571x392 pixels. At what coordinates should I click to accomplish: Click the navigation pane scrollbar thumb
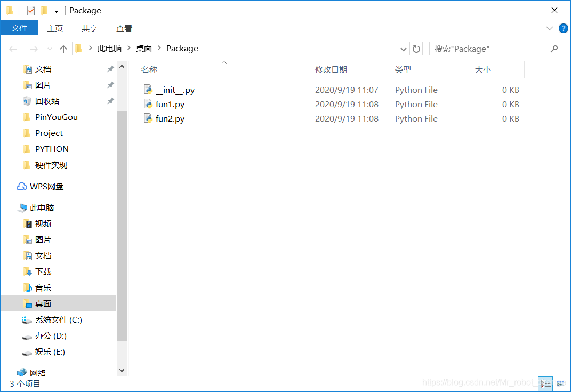[x=122, y=226]
